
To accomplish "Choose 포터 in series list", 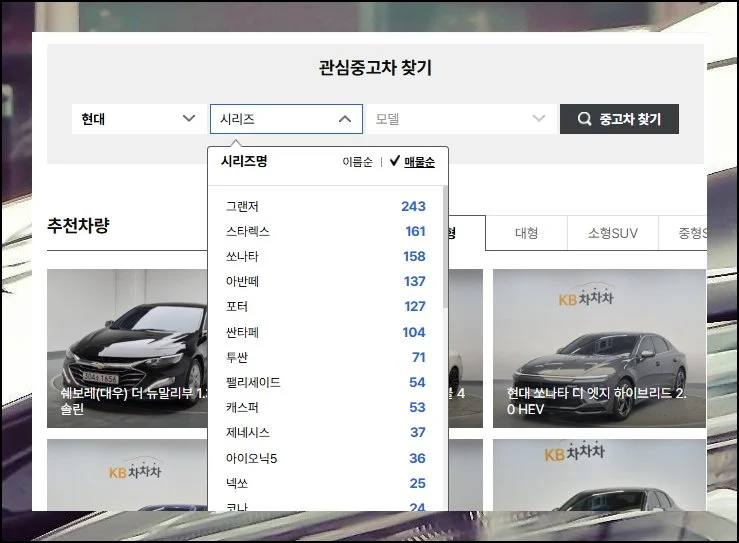I will (326, 306).
